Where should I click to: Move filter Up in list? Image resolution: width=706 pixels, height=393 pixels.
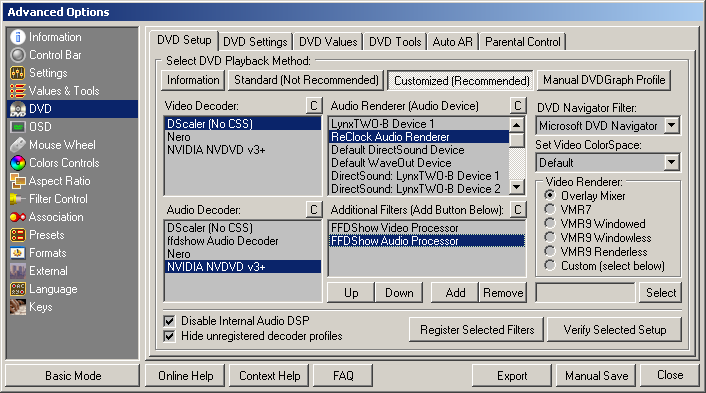tap(351, 293)
